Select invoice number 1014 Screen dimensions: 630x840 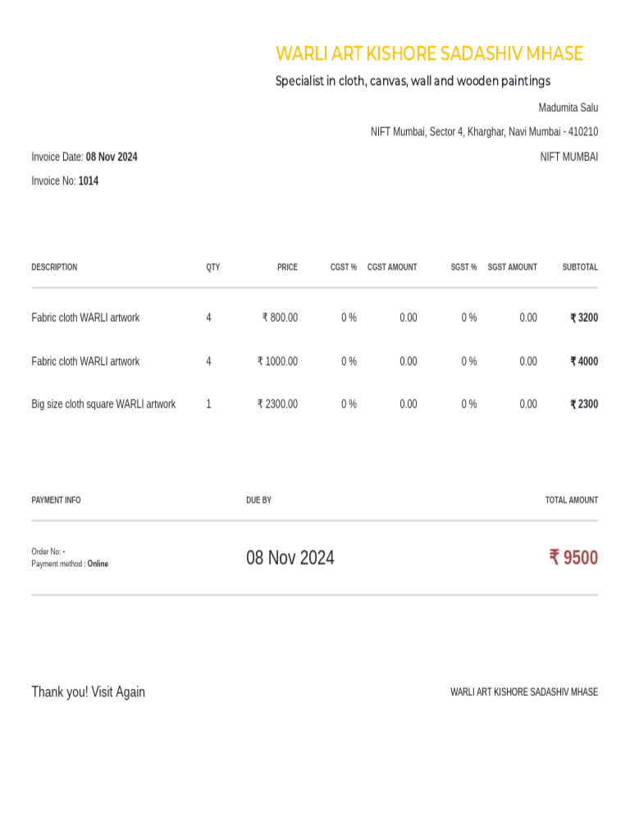[88, 180]
